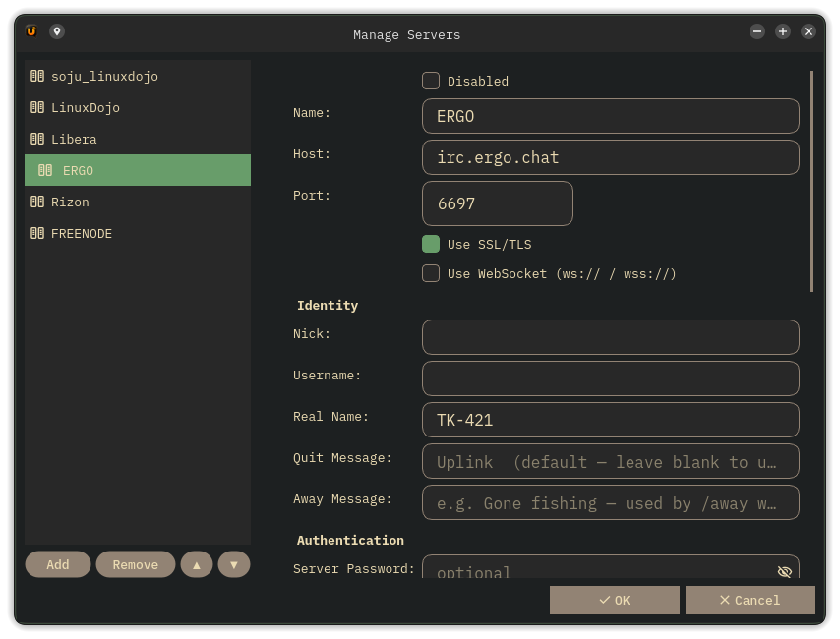Confirm with the OK button
Viewport: 840px width, 639px height.
click(x=615, y=600)
